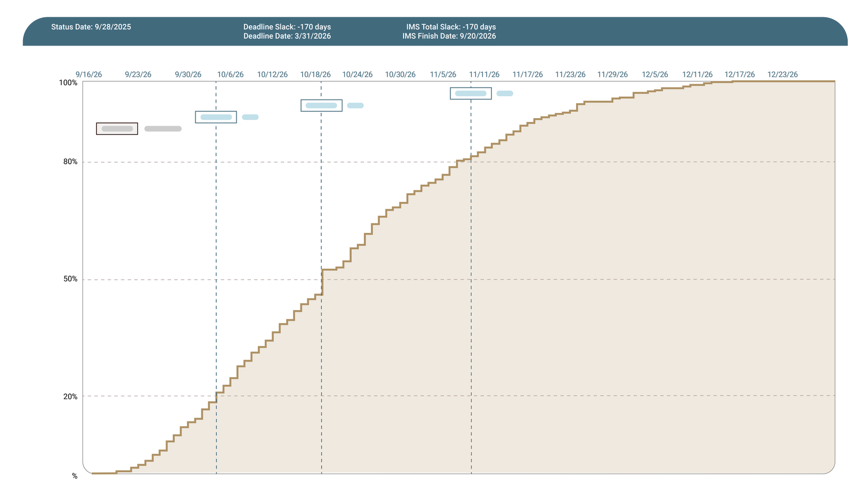
Task: Click the Status Date: 9/28/2025 header text
Action: (91, 27)
